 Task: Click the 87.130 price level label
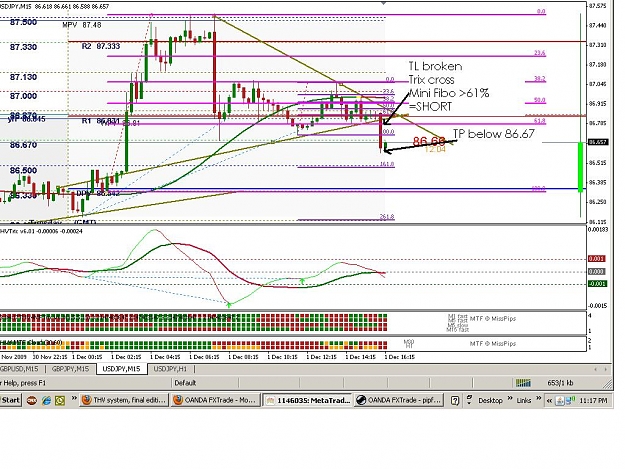click(23, 77)
